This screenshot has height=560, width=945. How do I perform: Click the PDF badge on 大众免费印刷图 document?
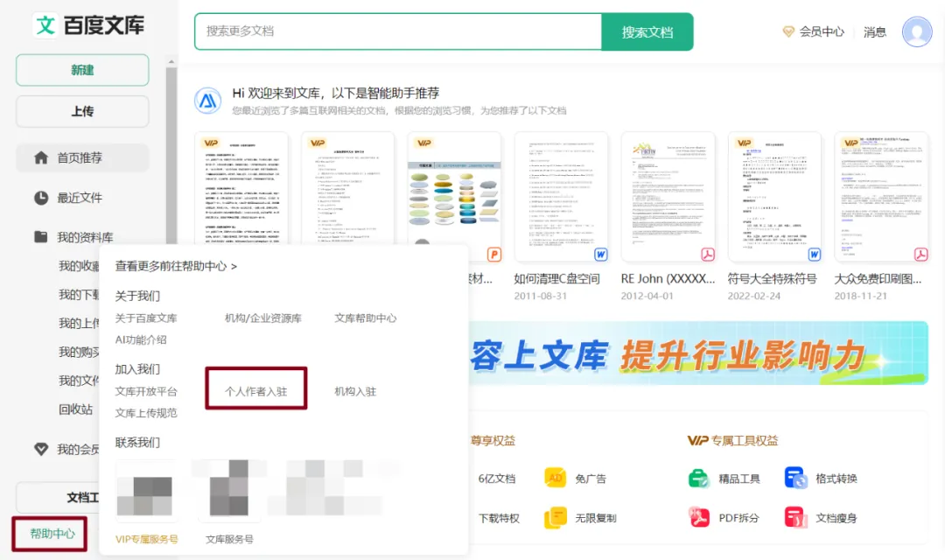[x=920, y=255]
